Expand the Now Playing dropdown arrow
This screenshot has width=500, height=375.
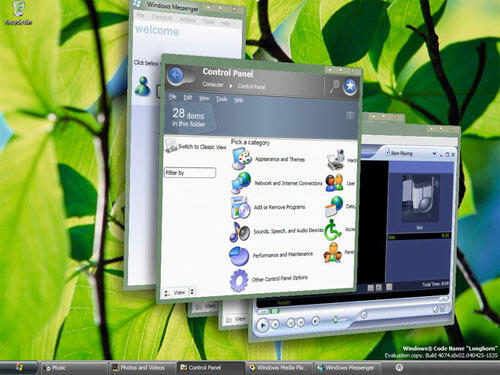[434, 154]
